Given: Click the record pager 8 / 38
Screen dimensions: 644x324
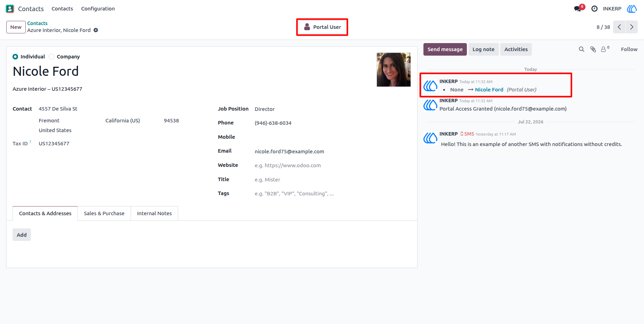Looking at the screenshot, I should click(x=603, y=27).
